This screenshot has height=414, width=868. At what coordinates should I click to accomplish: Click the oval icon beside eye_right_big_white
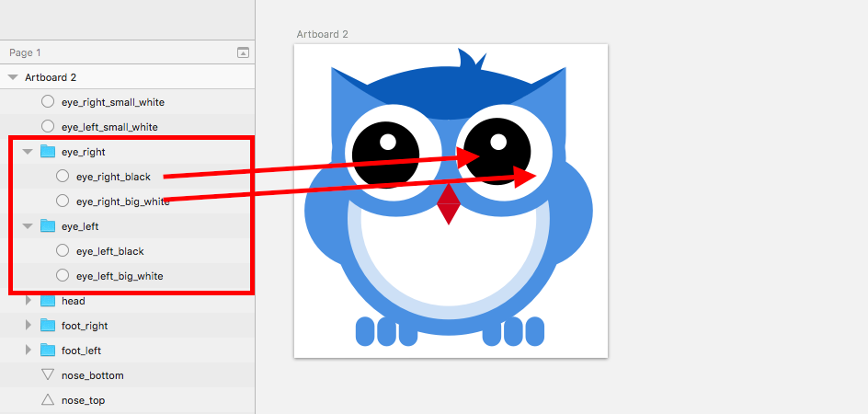(x=63, y=201)
